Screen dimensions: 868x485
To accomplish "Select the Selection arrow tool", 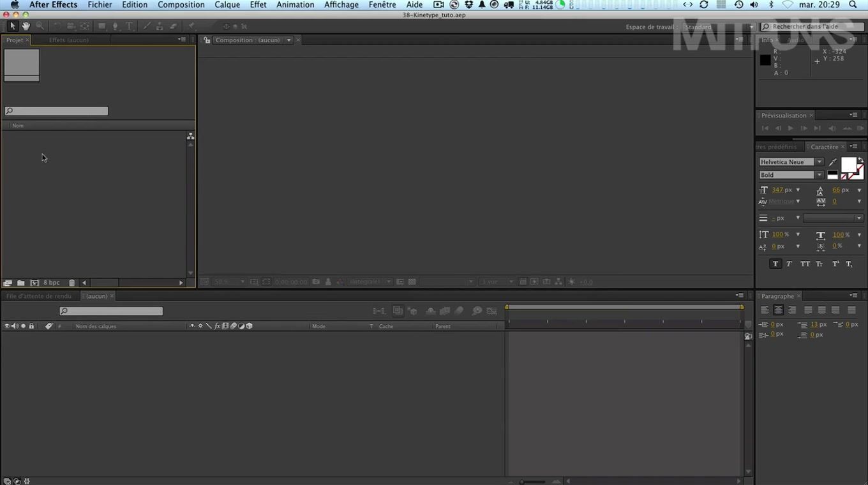I will [x=12, y=26].
